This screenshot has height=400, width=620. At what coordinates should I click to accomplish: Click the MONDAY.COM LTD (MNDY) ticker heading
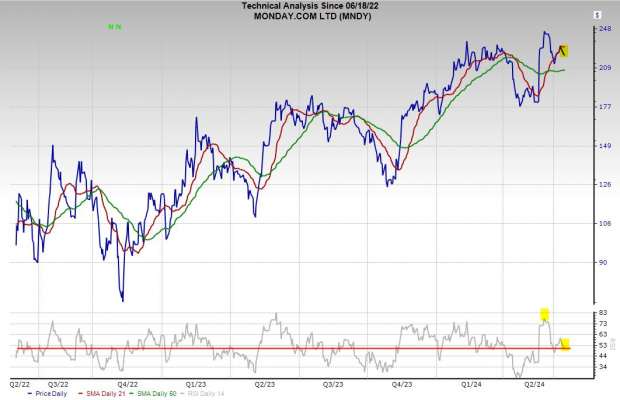pos(309,16)
